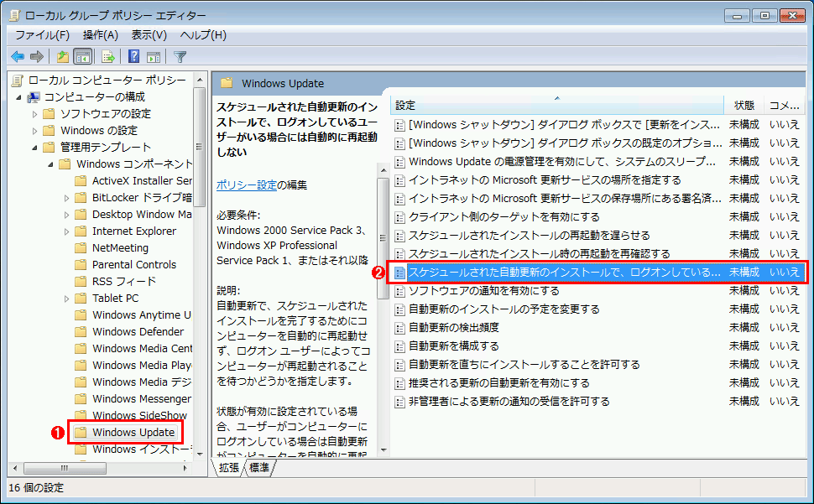Click description pane scroll up arrow

click(x=384, y=170)
